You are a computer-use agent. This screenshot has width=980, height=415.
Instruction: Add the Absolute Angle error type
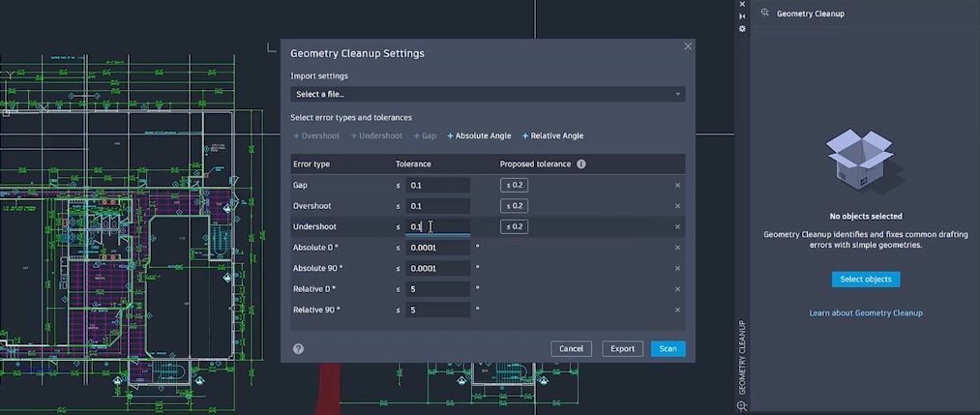pos(479,135)
